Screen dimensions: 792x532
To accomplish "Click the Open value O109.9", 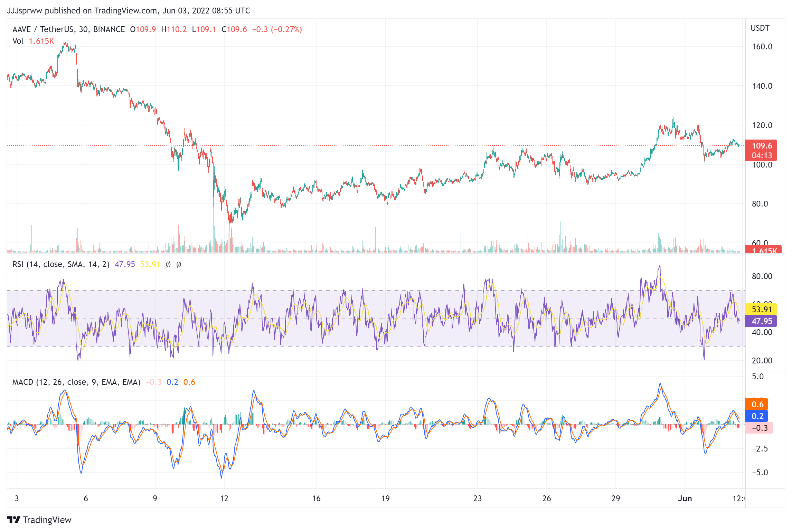I will [143, 29].
